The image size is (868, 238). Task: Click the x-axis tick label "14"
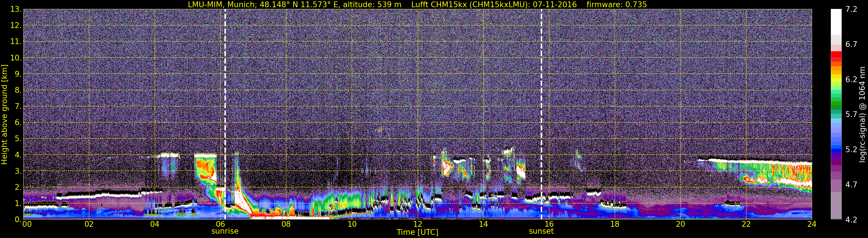click(x=483, y=224)
